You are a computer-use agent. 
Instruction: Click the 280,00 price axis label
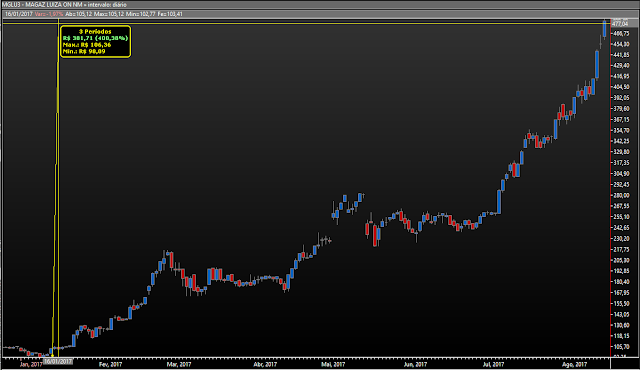(x=621, y=195)
